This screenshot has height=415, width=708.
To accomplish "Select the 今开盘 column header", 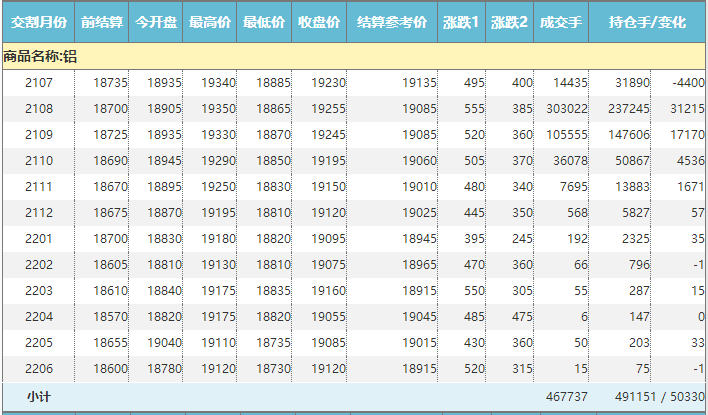I will (x=156, y=22).
